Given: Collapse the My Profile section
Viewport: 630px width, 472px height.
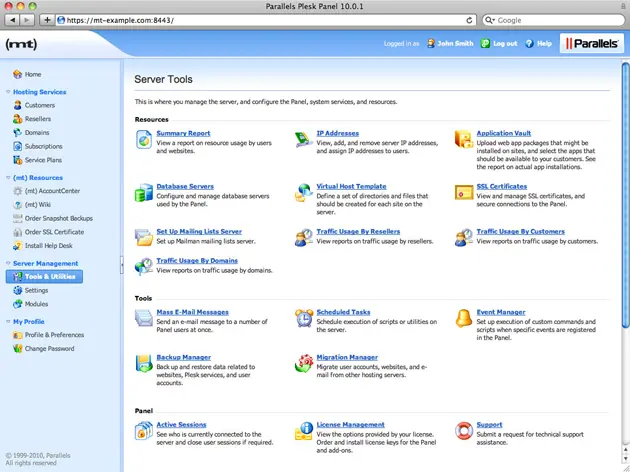Looking at the screenshot, I should 8,321.
